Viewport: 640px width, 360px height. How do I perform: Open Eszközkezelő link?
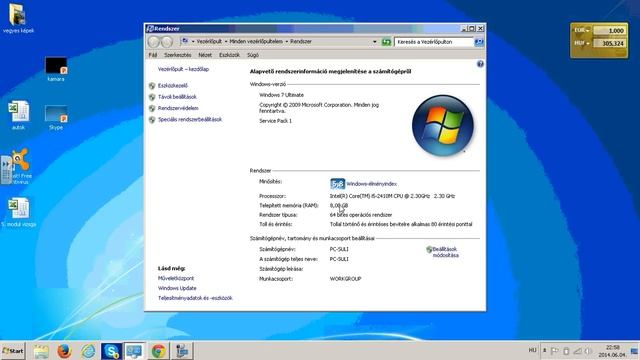[173, 86]
